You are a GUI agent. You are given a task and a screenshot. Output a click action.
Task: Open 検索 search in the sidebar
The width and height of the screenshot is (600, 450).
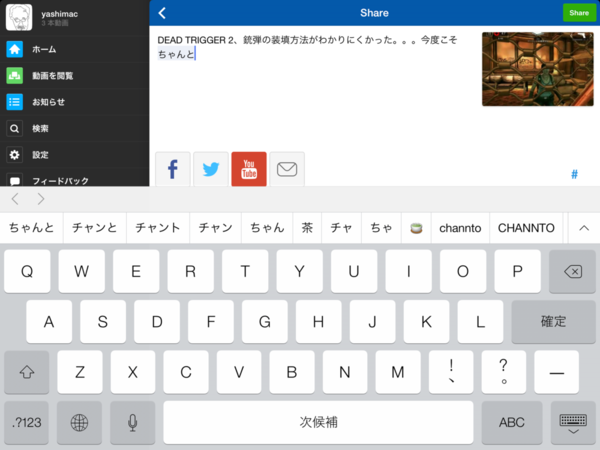point(75,129)
